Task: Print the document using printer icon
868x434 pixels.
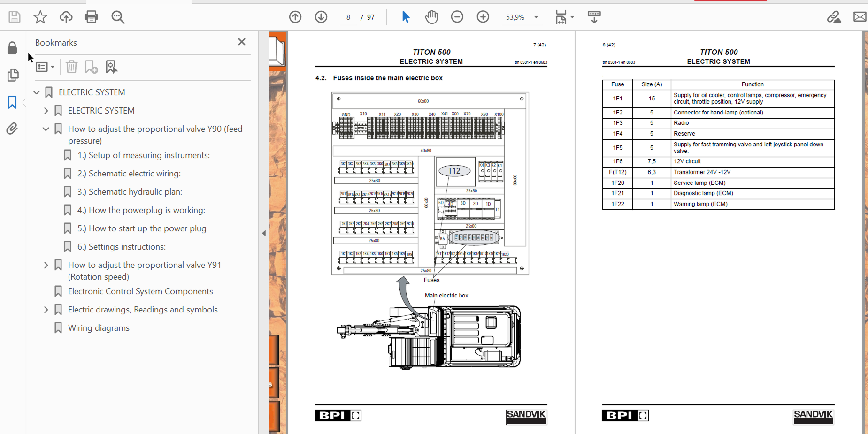Action: (92, 17)
